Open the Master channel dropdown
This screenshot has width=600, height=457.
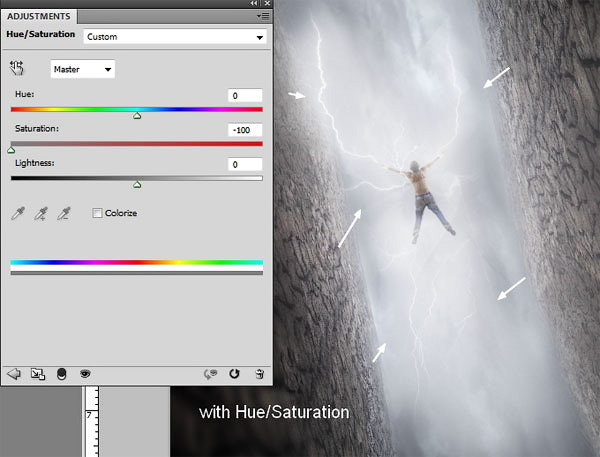tap(83, 69)
